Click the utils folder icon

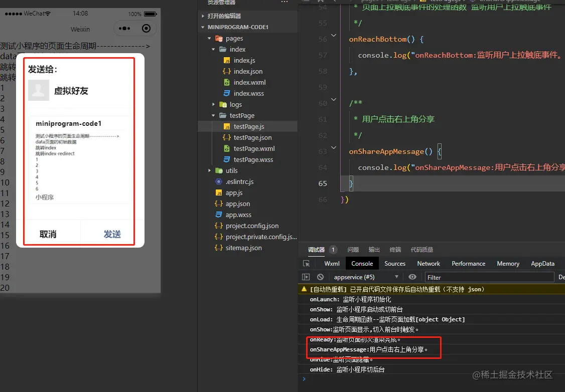coord(219,170)
